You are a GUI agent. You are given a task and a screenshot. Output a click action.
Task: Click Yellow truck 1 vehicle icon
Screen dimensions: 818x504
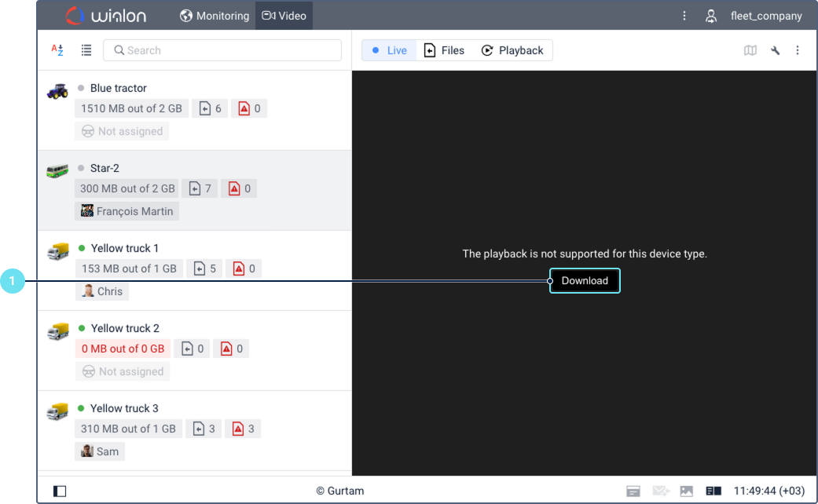point(57,251)
